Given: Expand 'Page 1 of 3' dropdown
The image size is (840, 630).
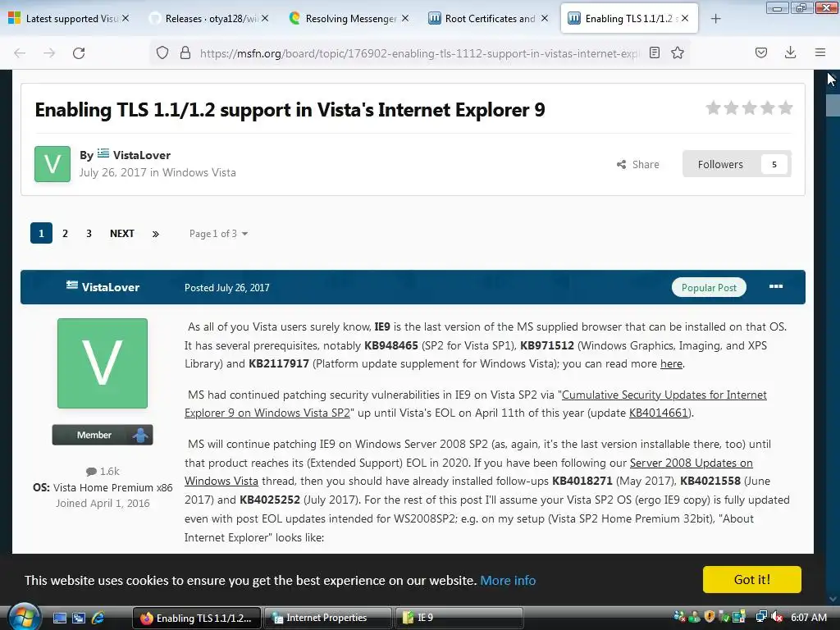Looking at the screenshot, I should click(x=218, y=234).
